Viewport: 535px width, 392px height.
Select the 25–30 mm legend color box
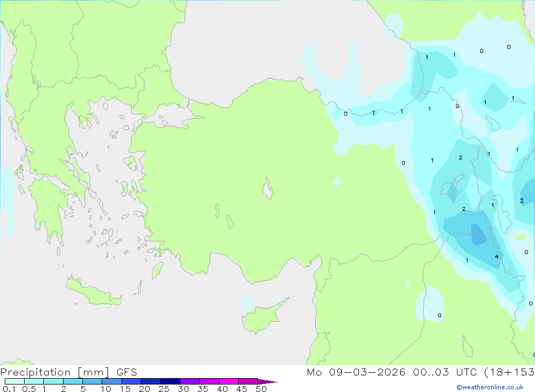coord(170,381)
